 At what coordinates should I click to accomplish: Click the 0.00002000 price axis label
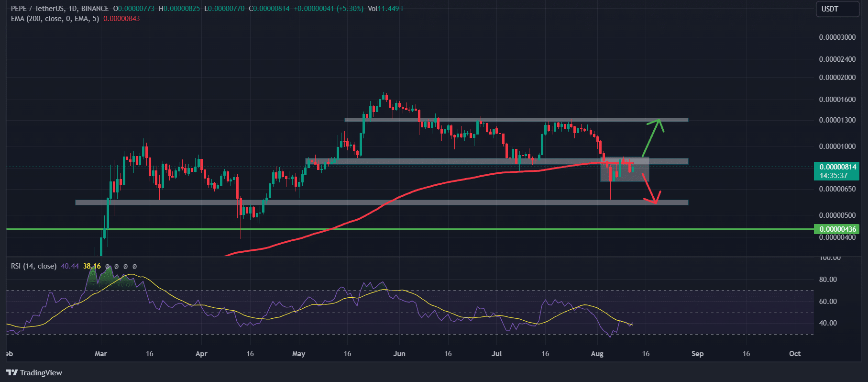tap(837, 78)
